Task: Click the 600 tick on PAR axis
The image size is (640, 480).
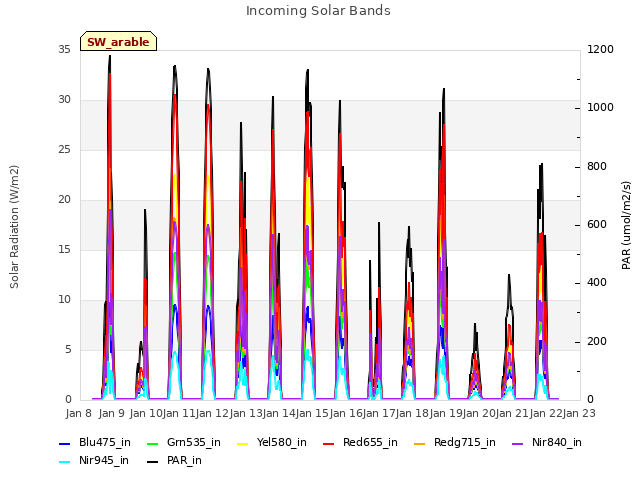Action: pyautogui.click(x=597, y=224)
